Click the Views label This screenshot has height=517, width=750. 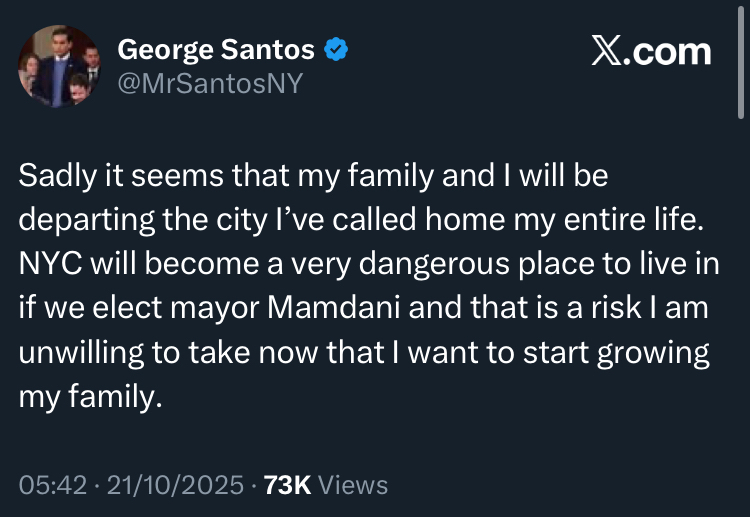(x=354, y=485)
